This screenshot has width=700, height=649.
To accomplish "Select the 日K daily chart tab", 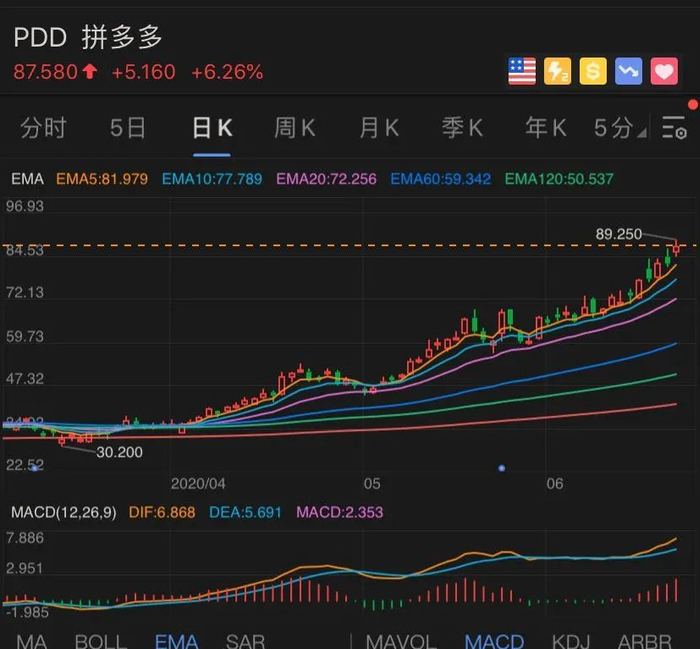I will click(x=212, y=128).
